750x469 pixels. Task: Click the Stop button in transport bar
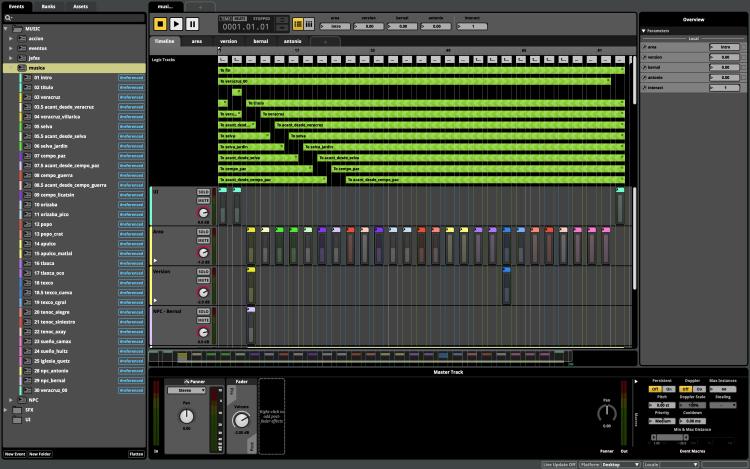[160, 23]
